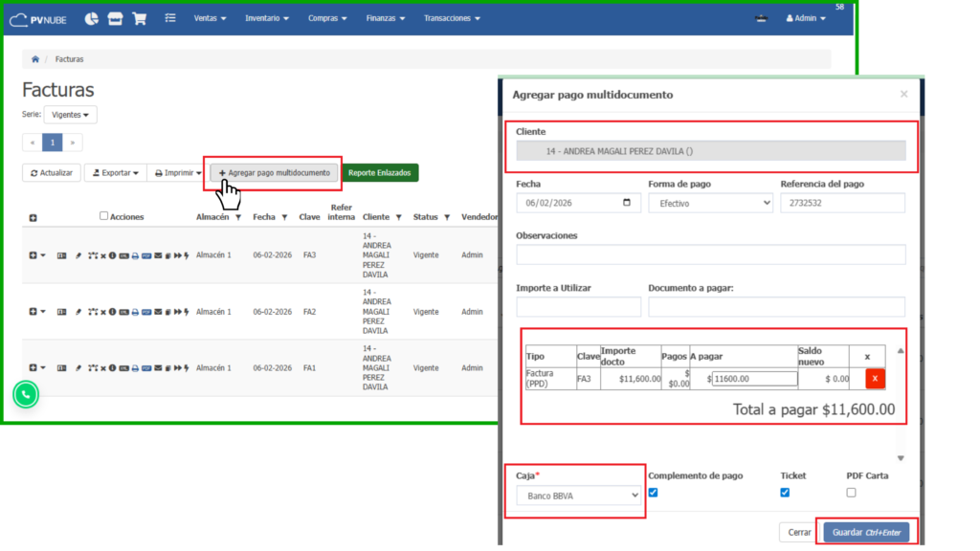The height and width of the screenshot is (551, 980).
Task: Click the home breadcrumb icon
Action: tap(35, 59)
